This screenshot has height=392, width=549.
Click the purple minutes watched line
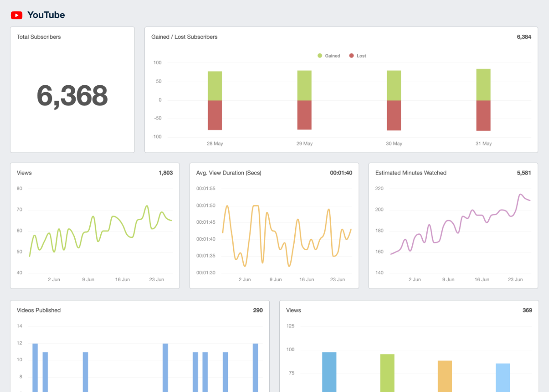click(460, 224)
